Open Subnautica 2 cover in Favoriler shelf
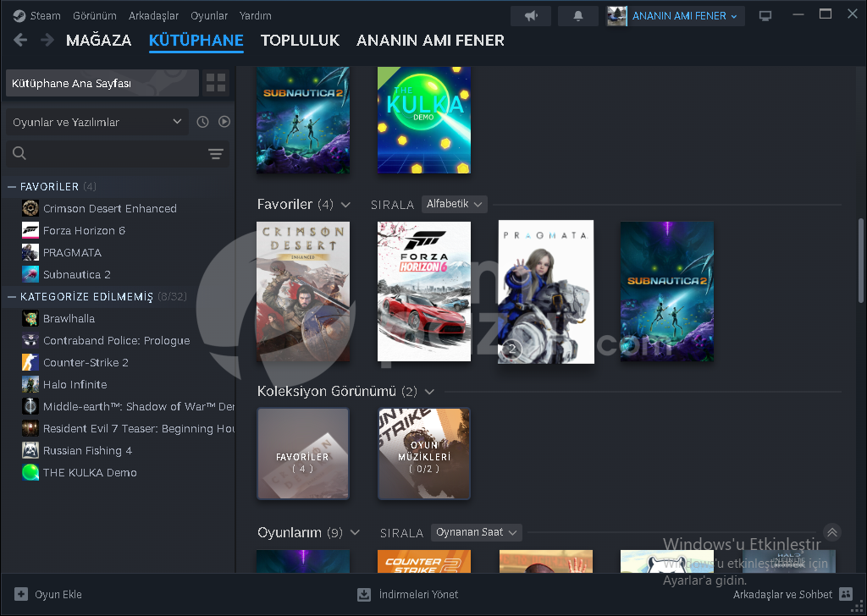 pos(667,292)
